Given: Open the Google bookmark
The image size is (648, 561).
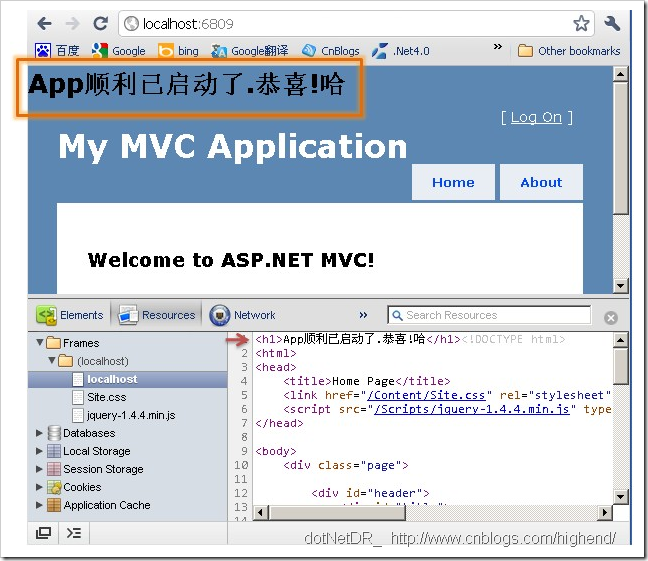Looking at the screenshot, I should point(118,51).
